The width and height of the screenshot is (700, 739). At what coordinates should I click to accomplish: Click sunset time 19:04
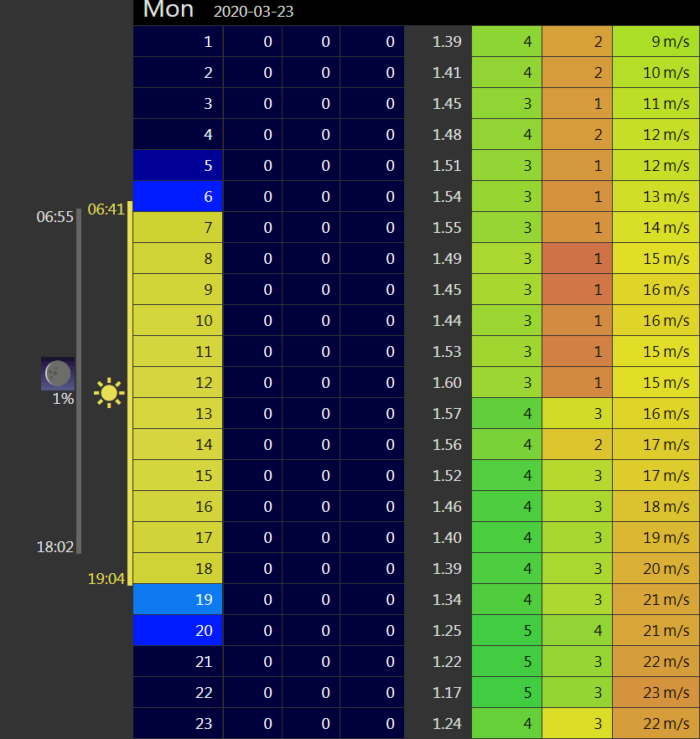pyautogui.click(x=106, y=579)
